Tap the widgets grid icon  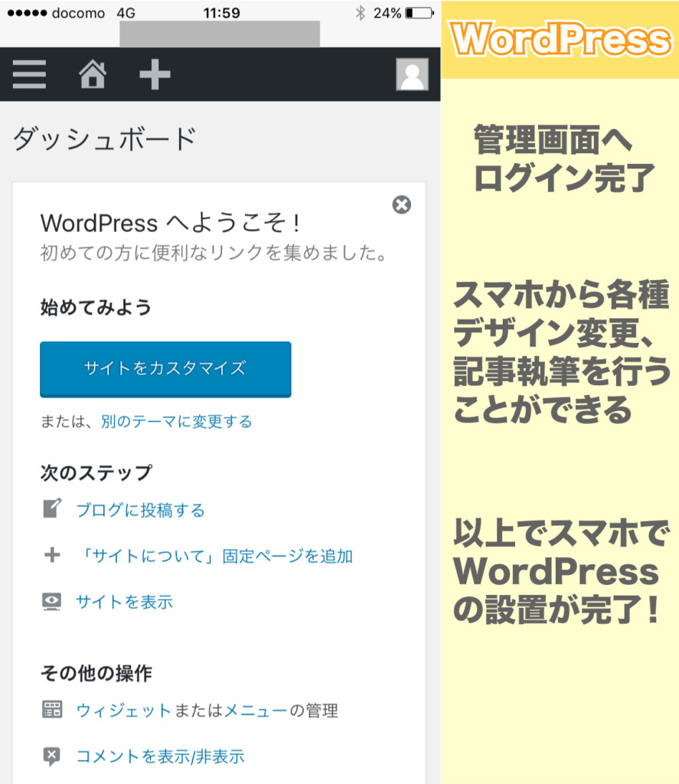[52, 709]
